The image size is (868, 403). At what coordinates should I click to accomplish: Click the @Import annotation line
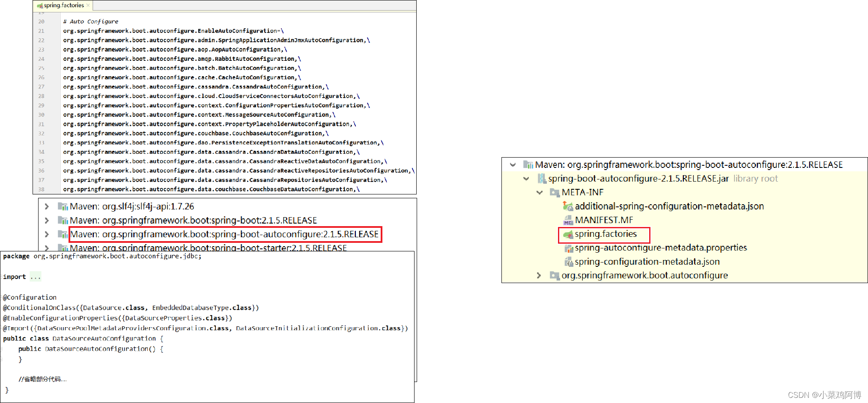click(x=205, y=328)
